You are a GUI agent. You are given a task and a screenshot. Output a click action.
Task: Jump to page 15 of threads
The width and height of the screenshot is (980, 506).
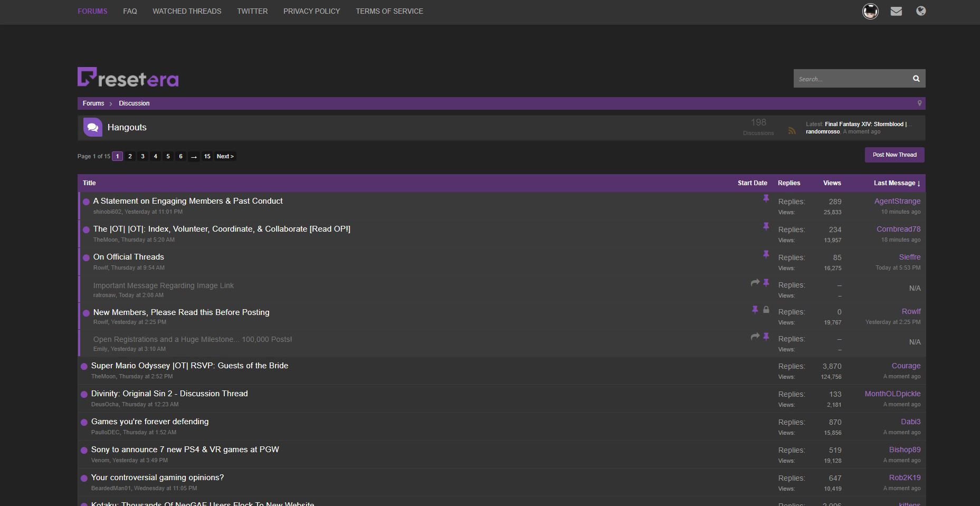click(x=207, y=156)
